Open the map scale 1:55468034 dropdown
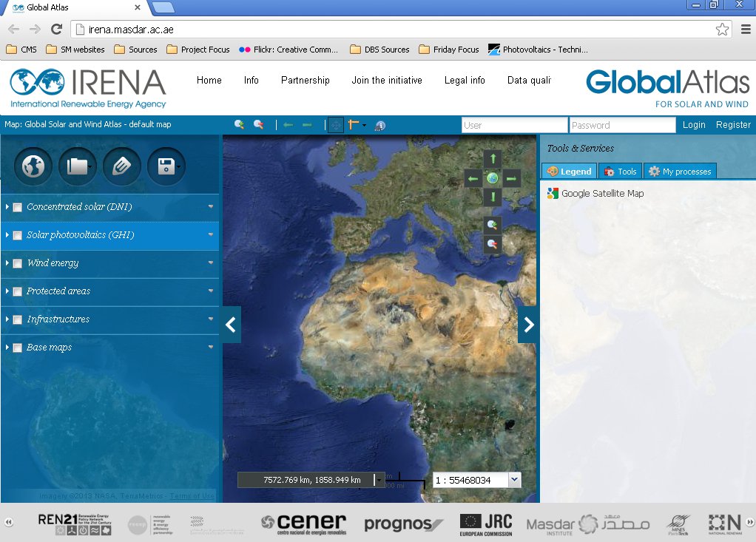 [x=514, y=480]
